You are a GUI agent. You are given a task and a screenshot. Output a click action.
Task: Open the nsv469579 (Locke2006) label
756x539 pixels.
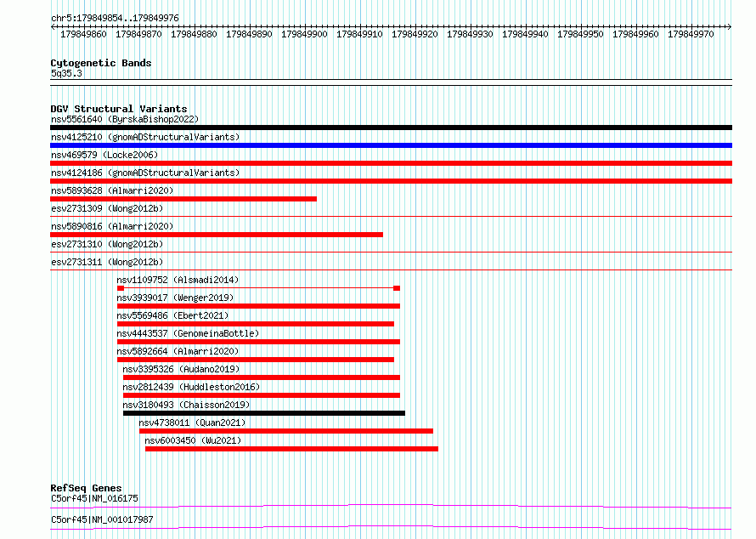coord(104,155)
